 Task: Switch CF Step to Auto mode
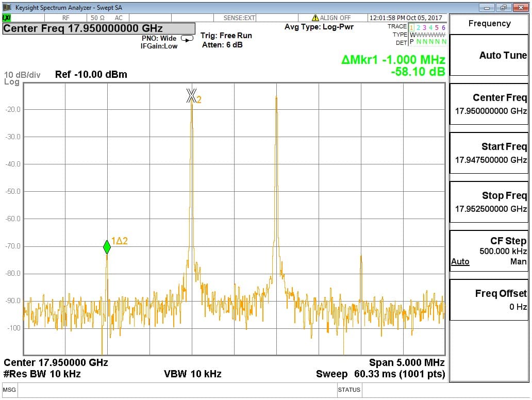tap(460, 261)
